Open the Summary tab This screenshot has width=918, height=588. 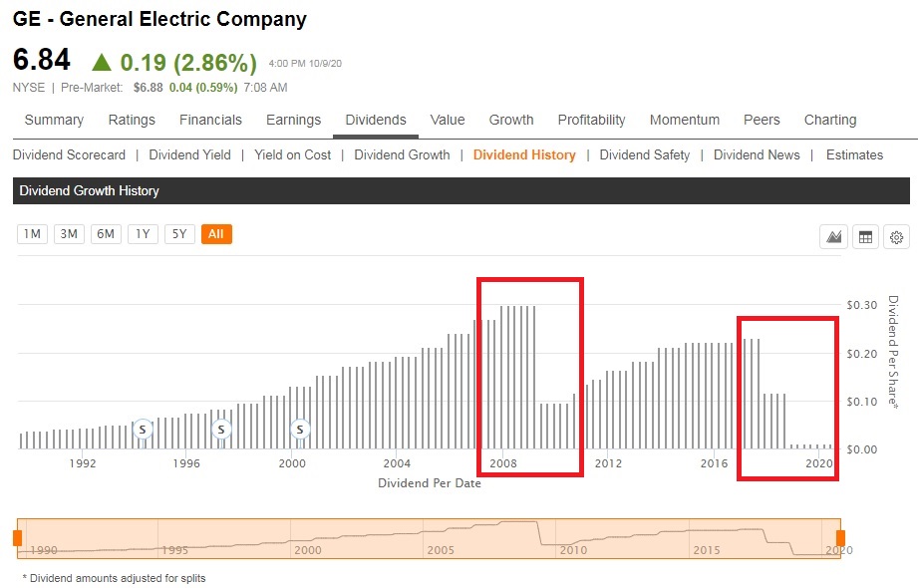(54, 120)
